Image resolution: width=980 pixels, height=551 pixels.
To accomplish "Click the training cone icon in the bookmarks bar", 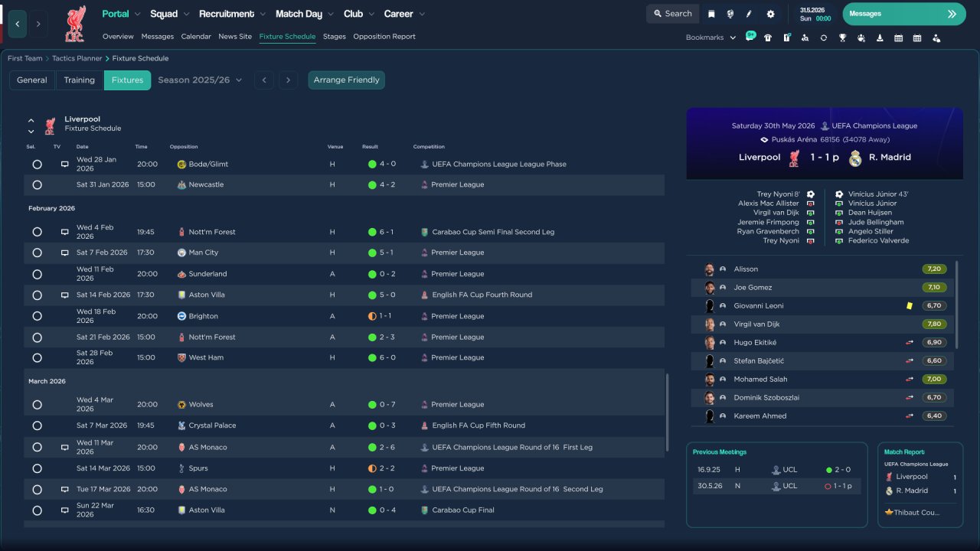I will [x=880, y=37].
